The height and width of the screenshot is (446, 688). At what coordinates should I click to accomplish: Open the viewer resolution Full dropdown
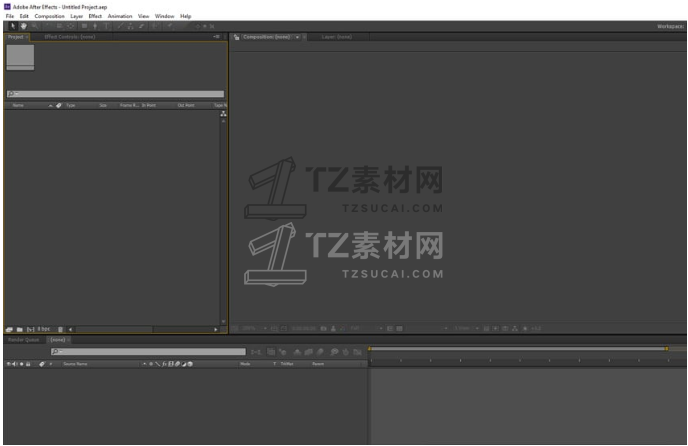coord(367,328)
